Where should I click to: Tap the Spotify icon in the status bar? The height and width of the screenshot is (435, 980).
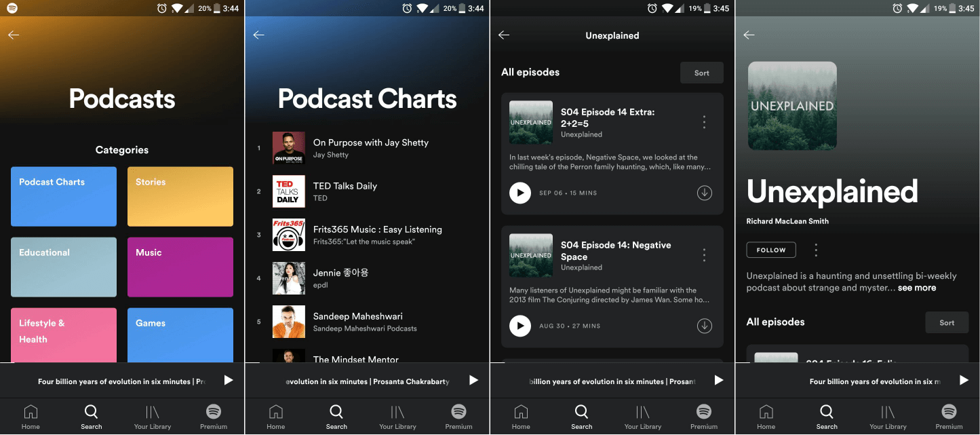tap(13, 8)
